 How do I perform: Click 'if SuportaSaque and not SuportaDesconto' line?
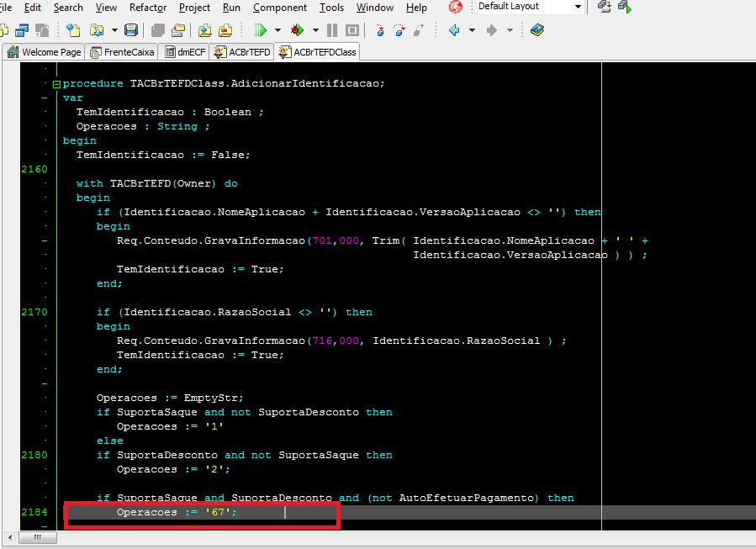245,412
